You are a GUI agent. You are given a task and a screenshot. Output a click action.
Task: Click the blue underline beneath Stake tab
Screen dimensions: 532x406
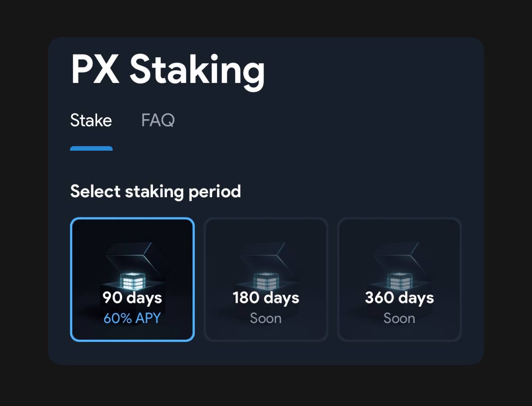click(x=91, y=148)
